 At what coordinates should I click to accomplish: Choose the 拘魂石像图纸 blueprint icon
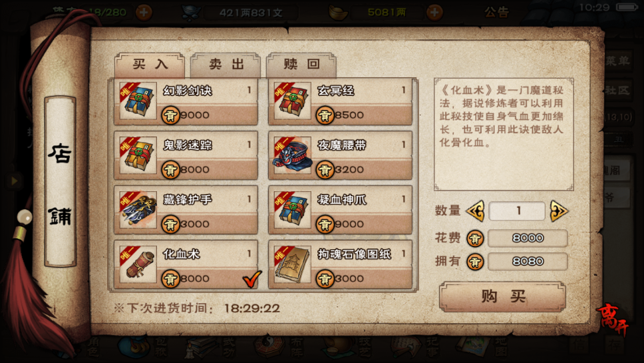[293, 264]
